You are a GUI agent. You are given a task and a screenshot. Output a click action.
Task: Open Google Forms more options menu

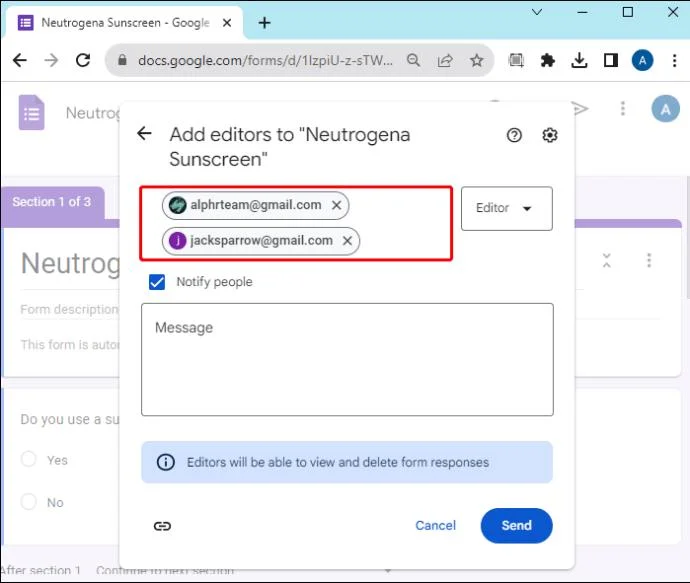pyautogui.click(x=623, y=108)
